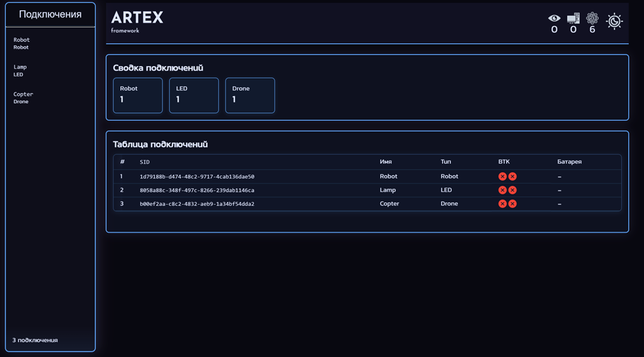Click first red X status for Lamp row
Image resolution: width=644 pixels, height=357 pixels.
(x=503, y=190)
